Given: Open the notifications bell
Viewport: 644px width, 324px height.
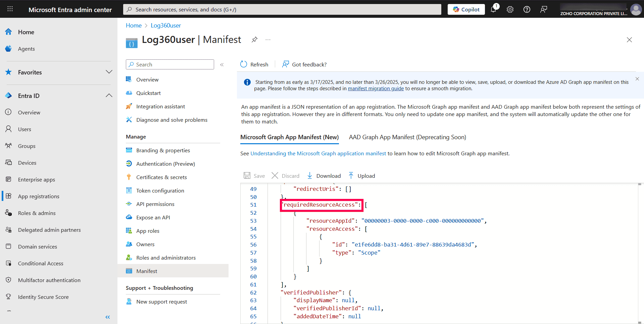Looking at the screenshot, I should [x=493, y=9].
